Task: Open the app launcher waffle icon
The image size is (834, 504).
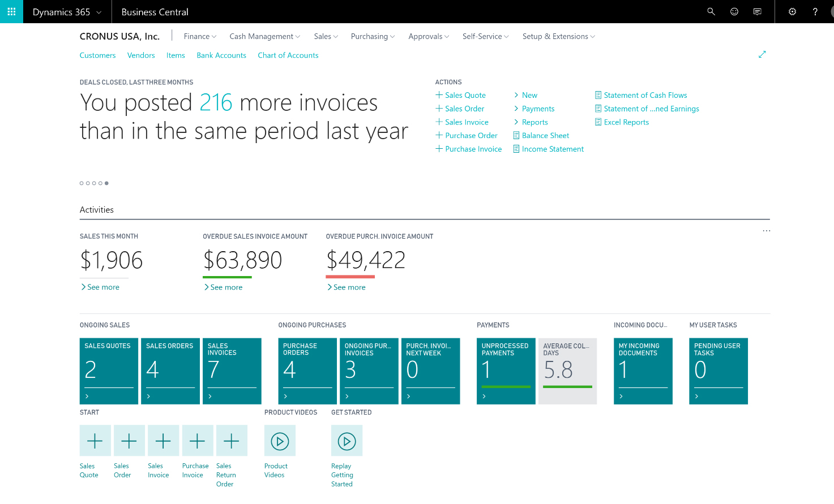Action: tap(11, 11)
